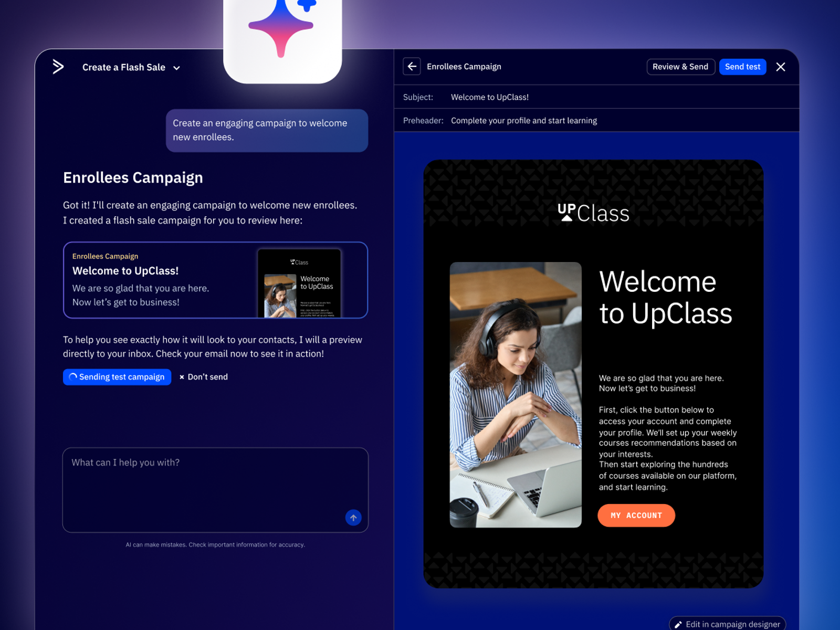Screen dimensions: 840x630
Task: Click the ActiveCampaign logo arrow icon
Action: [58, 67]
